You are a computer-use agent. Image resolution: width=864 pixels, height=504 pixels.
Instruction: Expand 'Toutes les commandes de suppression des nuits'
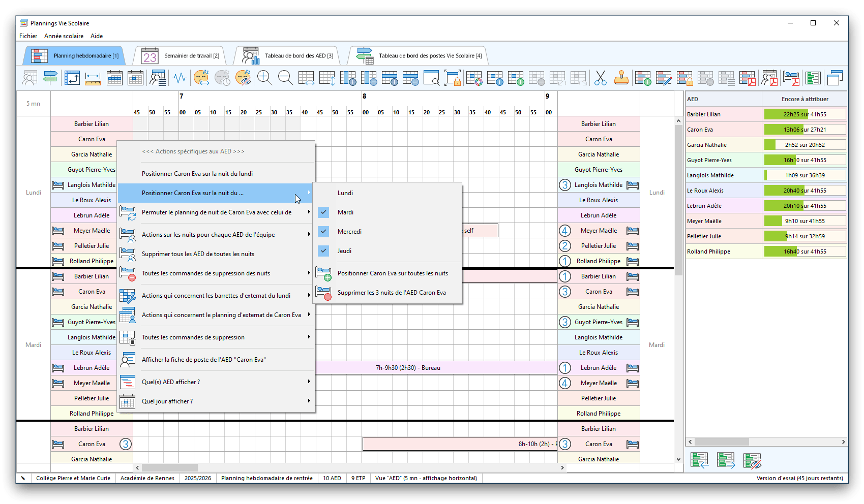tap(206, 273)
